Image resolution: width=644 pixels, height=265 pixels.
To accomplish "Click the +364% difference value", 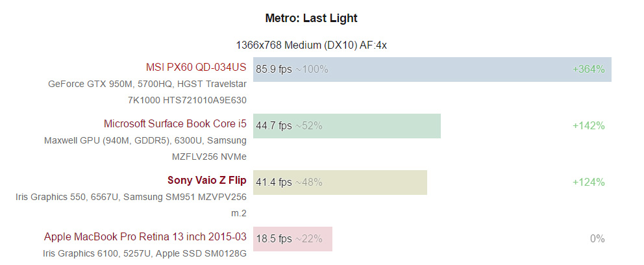I will (x=589, y=69).
